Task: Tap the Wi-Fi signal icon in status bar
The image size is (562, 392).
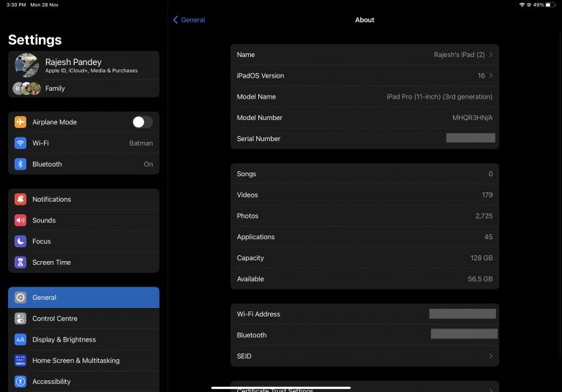Action: [522, 4]
